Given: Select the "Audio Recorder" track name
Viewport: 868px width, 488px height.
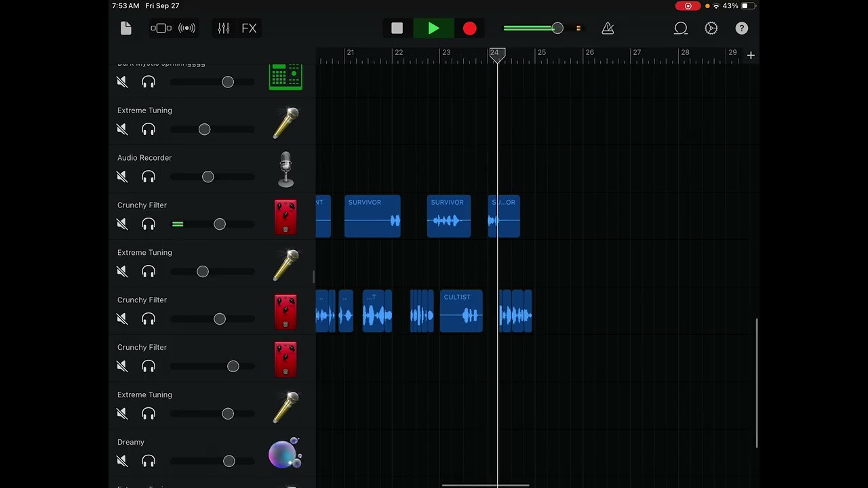Looking at the screenshot, I should click(x=144, y=158).
